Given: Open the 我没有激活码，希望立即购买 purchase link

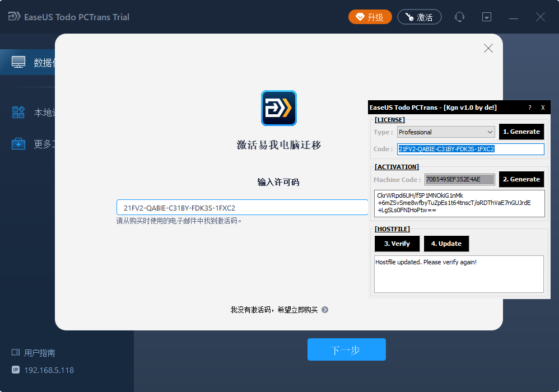Looking at the screenshot, I should [x=274, y=310].
